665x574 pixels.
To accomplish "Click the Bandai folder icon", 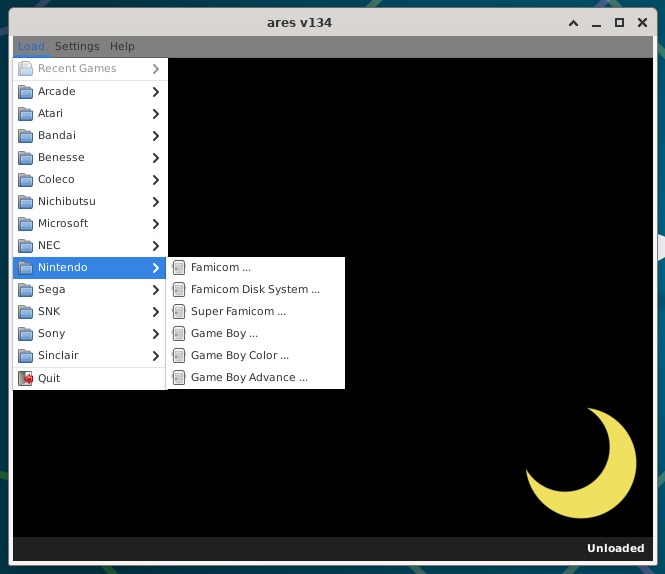I will tap(25, 136).
